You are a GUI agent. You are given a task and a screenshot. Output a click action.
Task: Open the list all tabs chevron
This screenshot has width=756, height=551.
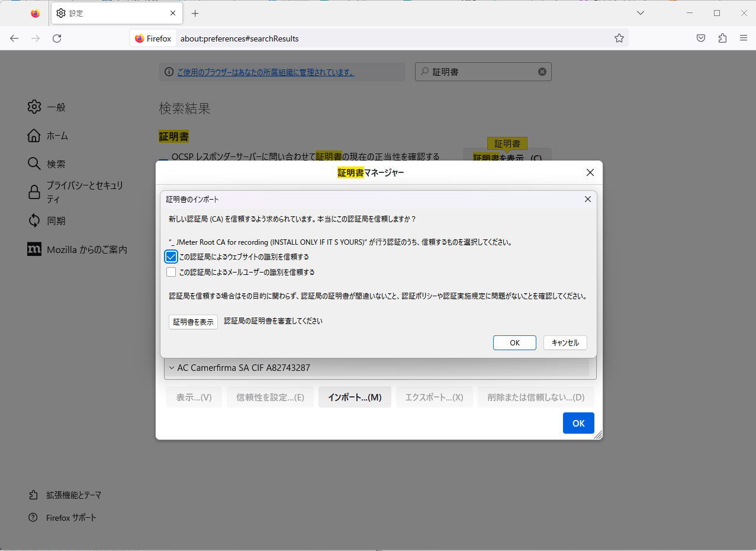641,13
